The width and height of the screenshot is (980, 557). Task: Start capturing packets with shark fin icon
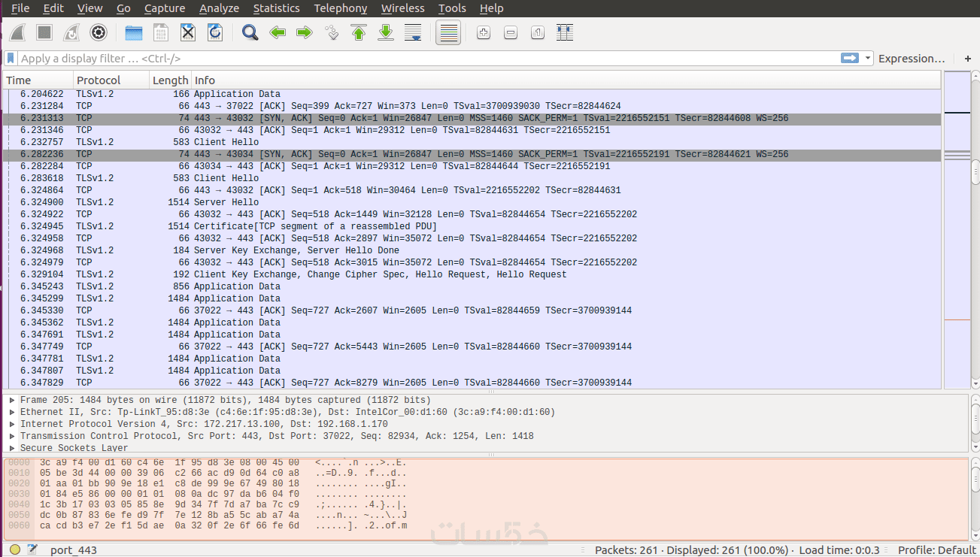(17, 32)
